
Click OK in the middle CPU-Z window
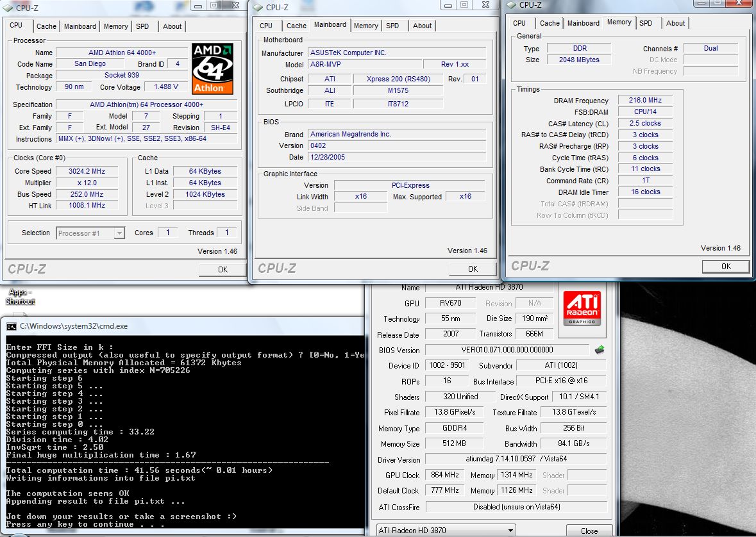(473, 269)
